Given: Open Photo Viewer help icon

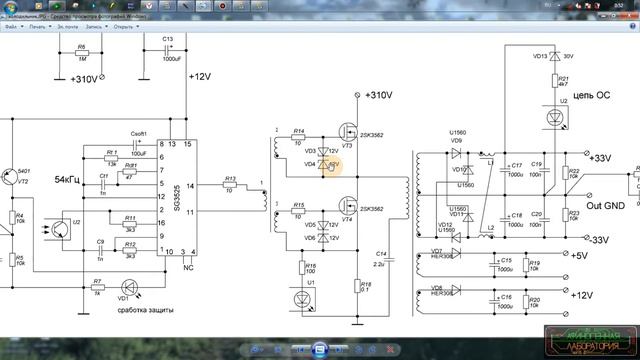Looking at the screenshot, I should pos(633,26).
